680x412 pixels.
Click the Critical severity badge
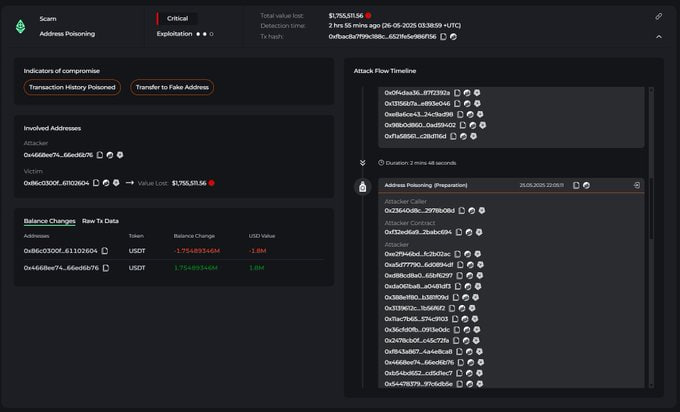point(177,18)
